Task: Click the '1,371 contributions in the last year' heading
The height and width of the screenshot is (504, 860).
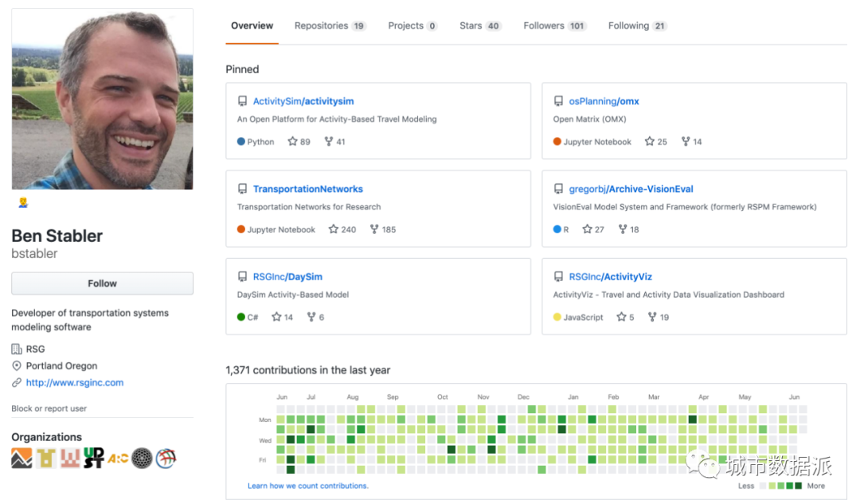Action: coord(307,369)
